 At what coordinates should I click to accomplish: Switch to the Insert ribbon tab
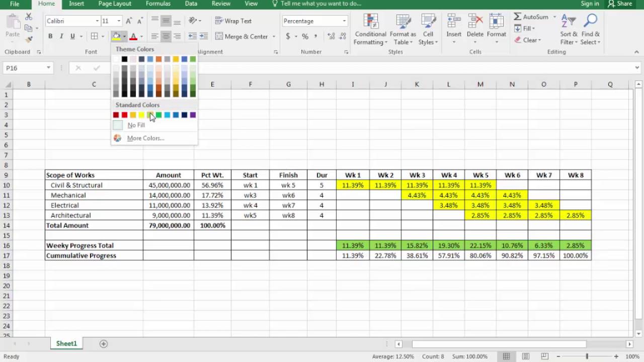tap(76, 4)
